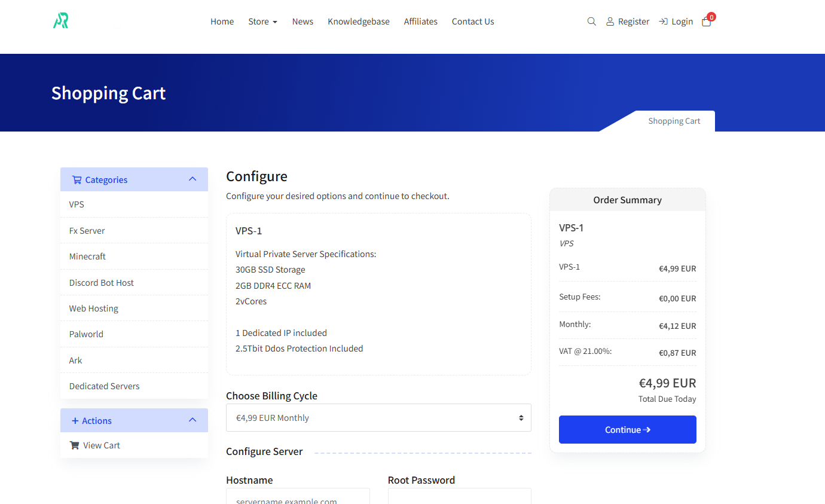
Task: Click the Shopping Cart breadcrumb
Action: click(674, 121)
